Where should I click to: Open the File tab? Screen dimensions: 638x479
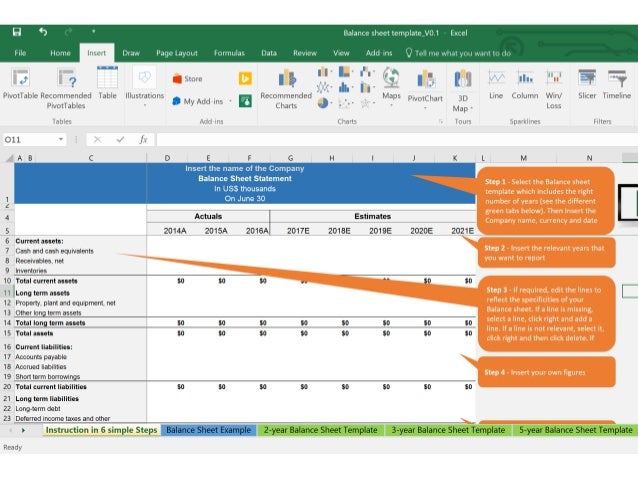pos(20,53)
